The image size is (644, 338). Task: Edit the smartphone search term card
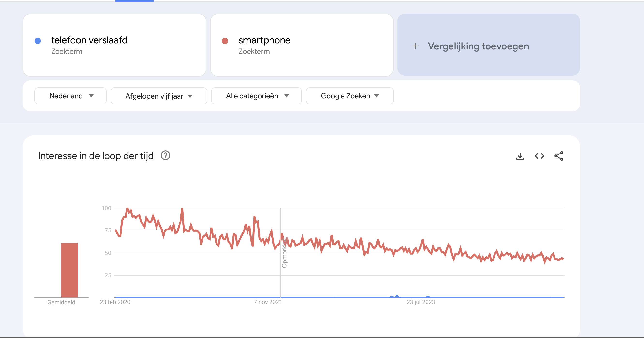(302, 45)
